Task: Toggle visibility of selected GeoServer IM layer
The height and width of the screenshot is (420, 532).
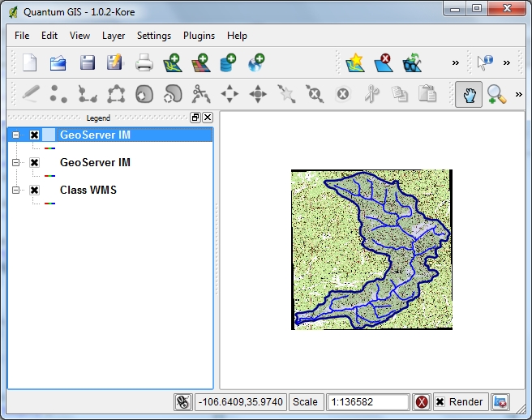Action: [x=34, y=135]
